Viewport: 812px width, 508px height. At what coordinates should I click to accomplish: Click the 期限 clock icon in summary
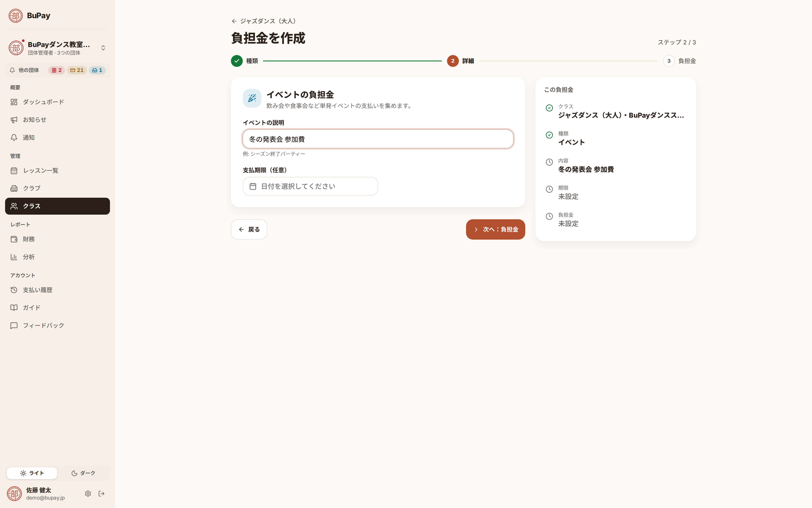pos(549,189)
